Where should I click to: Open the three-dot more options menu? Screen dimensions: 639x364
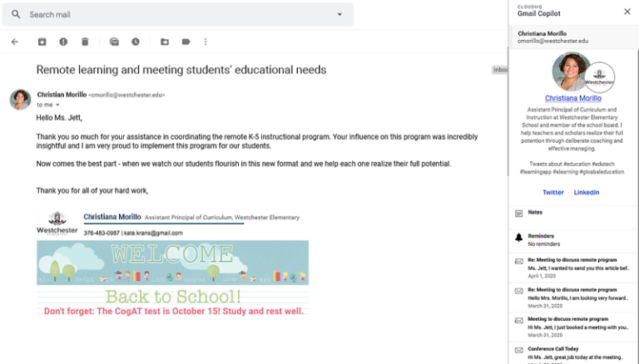[206, 42]
